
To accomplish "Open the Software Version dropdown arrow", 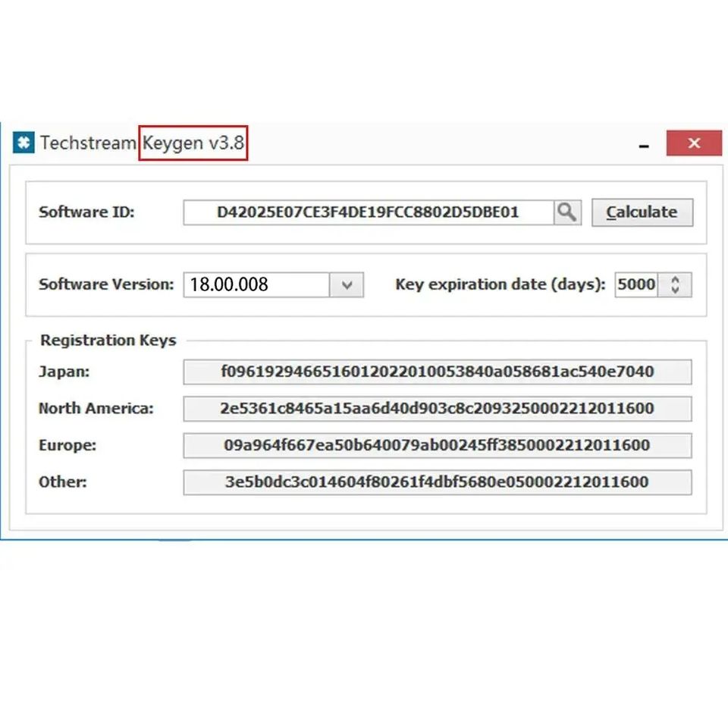I will [347, 284].
